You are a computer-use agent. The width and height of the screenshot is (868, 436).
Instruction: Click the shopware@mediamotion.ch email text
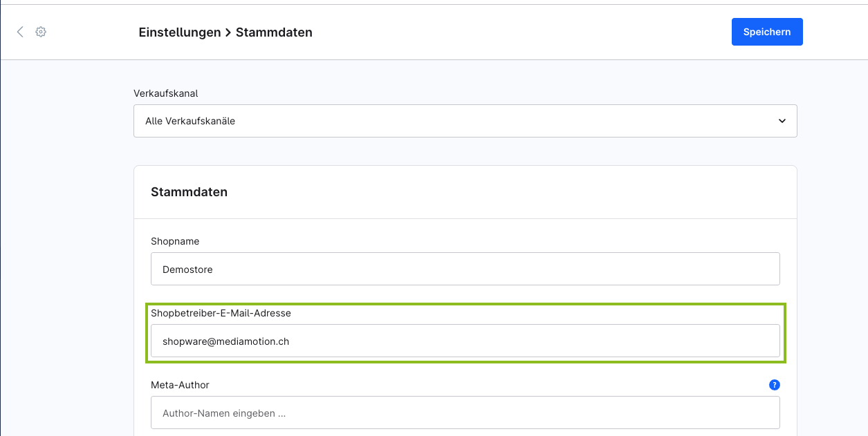225,341
